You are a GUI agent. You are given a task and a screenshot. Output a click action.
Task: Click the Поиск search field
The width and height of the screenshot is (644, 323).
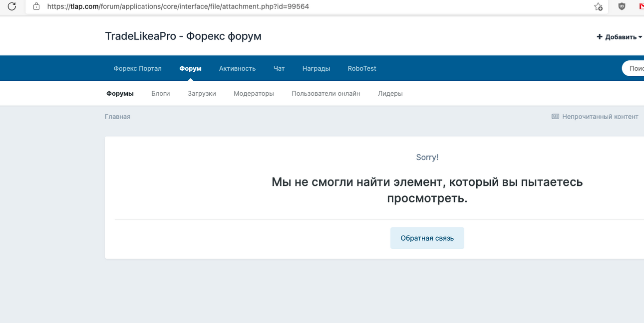(x=633, y=68)
